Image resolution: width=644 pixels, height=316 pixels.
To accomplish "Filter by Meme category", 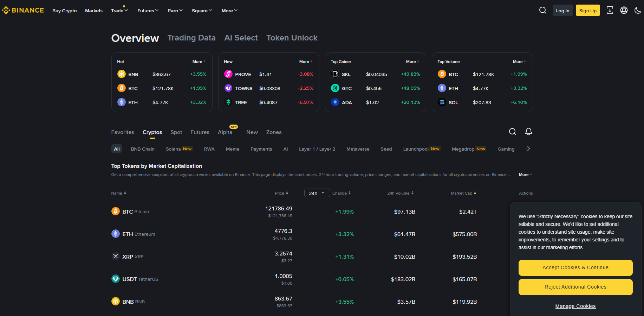I will 233,149.
